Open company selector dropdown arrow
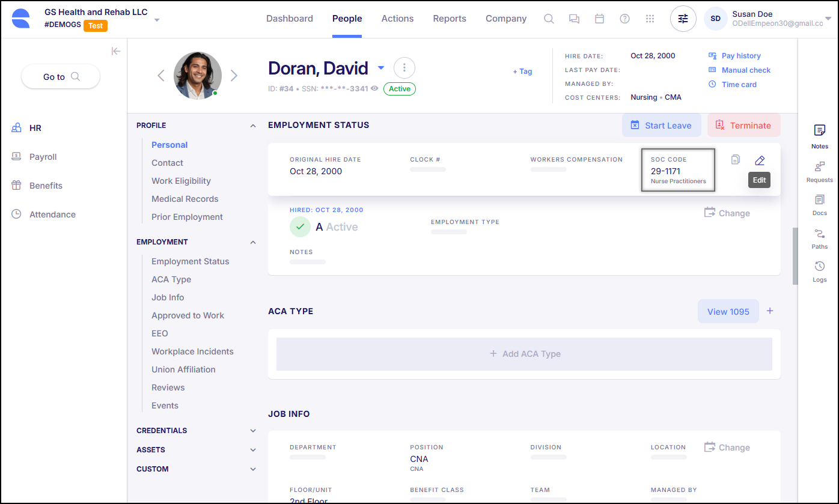This screenshot has height=504, width=839. 157,20
